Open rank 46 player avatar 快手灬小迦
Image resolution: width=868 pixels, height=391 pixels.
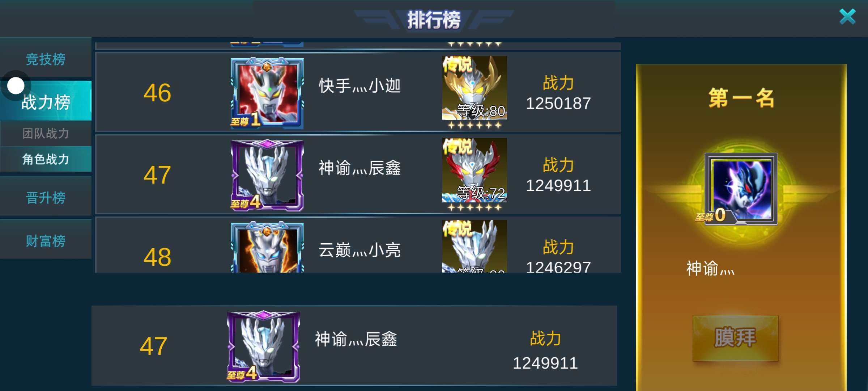pos(267,93)
